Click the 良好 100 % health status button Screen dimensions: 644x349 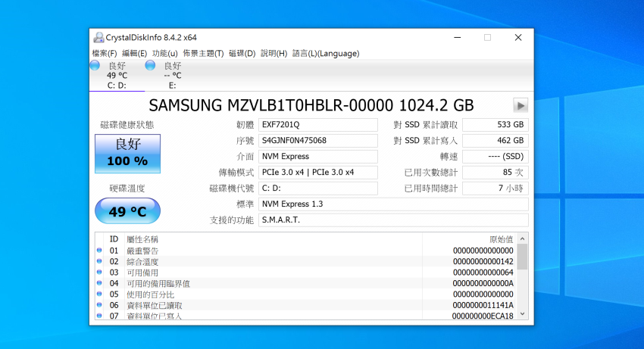pyautogui.click(x=128, y=154)
